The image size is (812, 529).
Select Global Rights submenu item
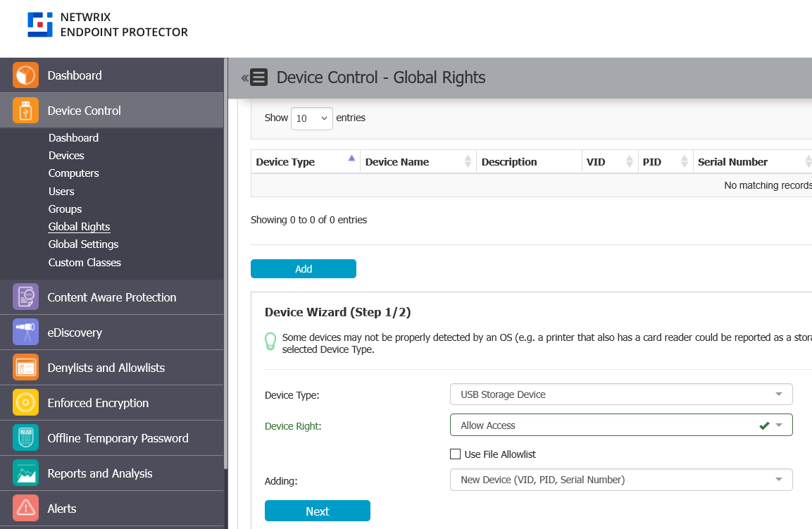(80, 226)
